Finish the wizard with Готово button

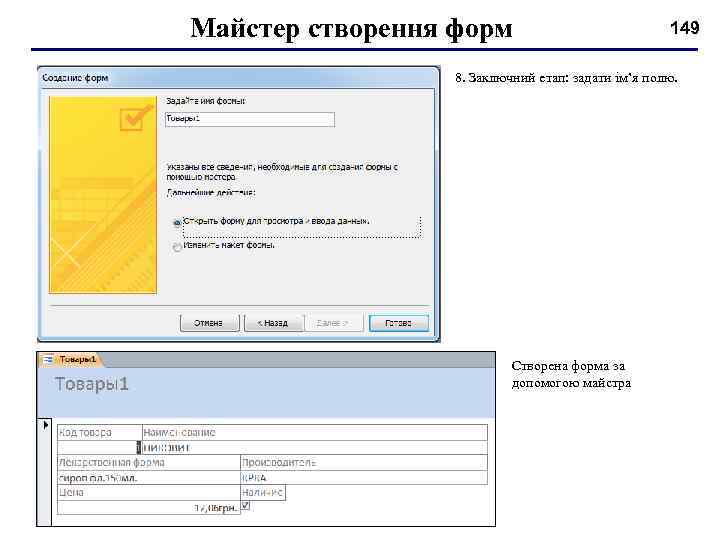[399, 323]
